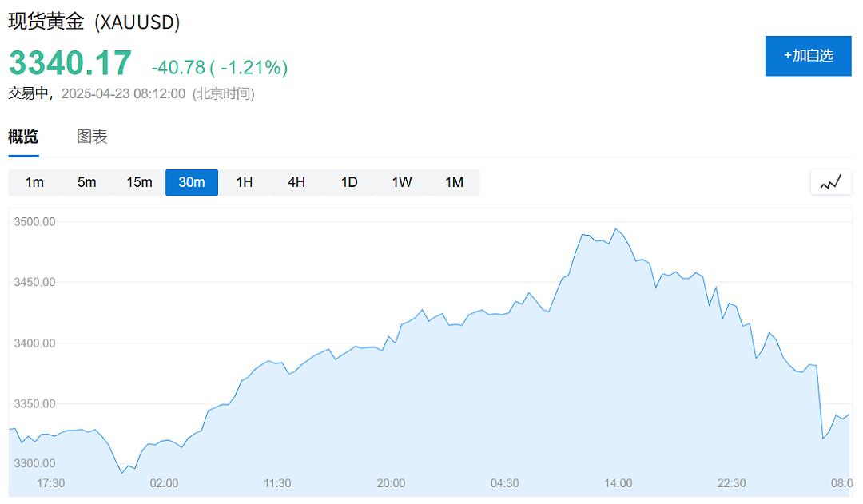This screenshot has width=863, height=504.
Task: Choose the 1H interval
Action: (x=245, y=182)
